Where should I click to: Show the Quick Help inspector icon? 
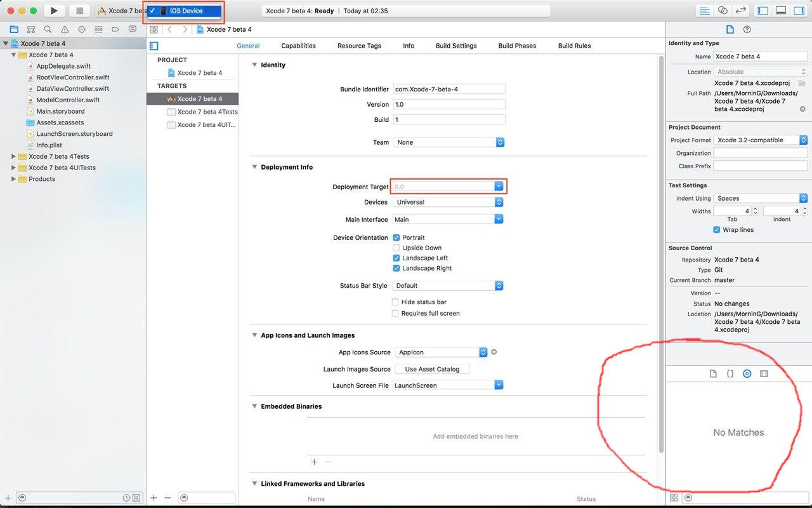[x=747, y=29]
